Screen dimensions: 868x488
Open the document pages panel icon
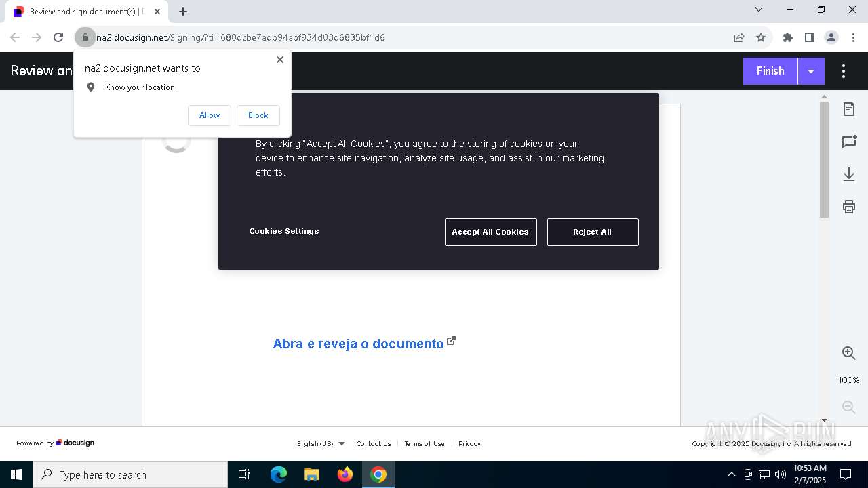(x=849, y=109)
